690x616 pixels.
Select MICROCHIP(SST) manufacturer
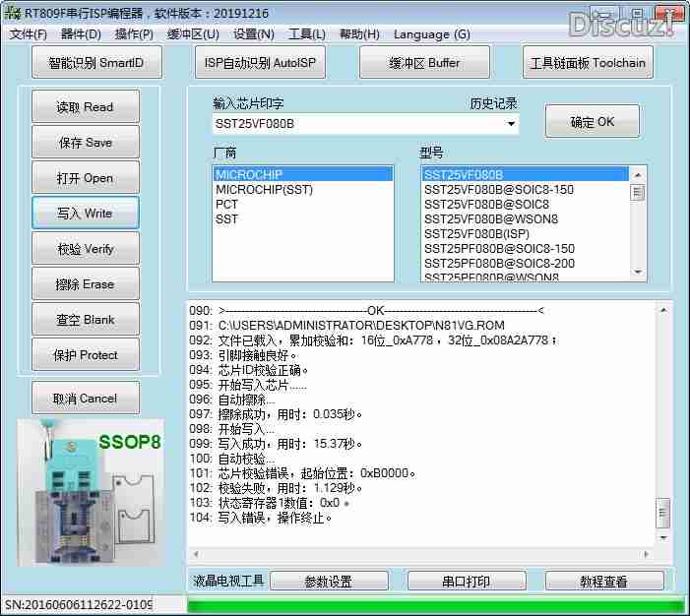pos(303,190)
